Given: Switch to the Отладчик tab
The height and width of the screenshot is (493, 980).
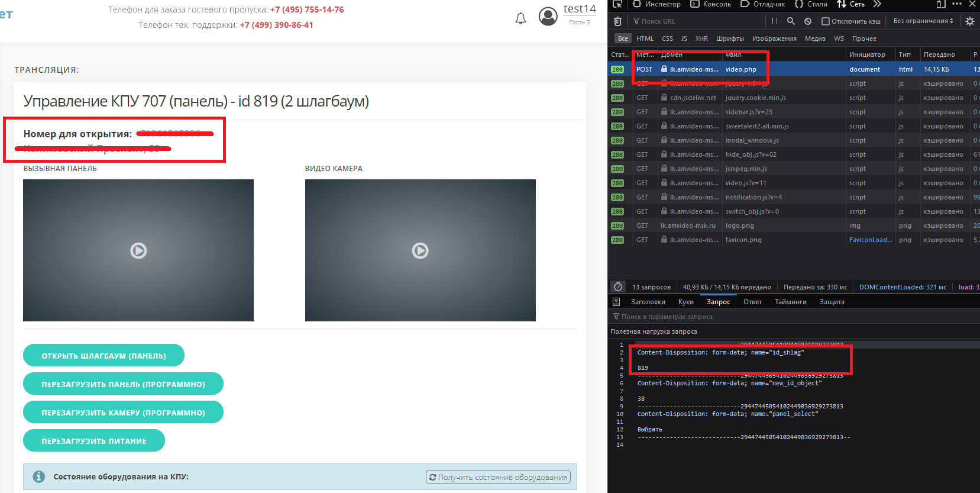Looking at the screenshot, I should tap(763, 4).
